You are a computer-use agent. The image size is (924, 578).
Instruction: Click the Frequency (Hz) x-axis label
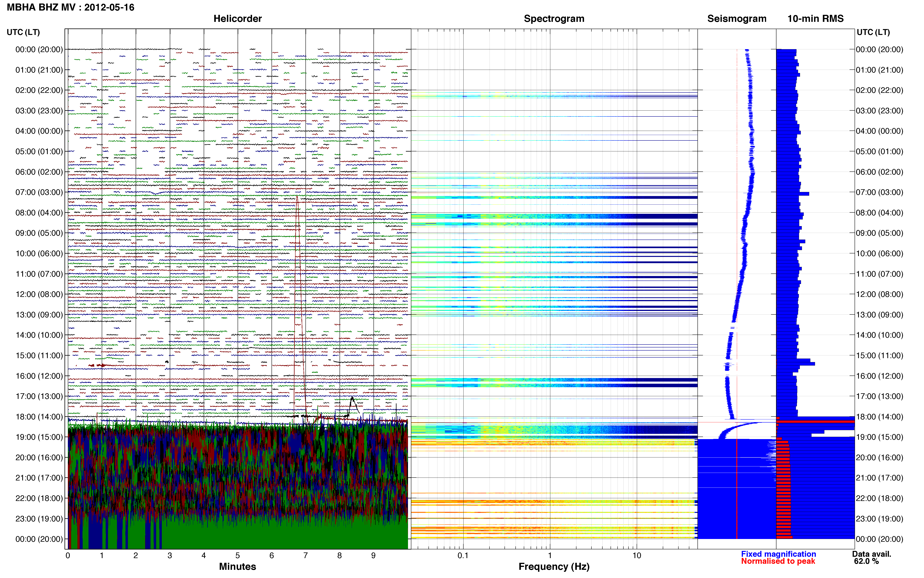tap(554, 566)
